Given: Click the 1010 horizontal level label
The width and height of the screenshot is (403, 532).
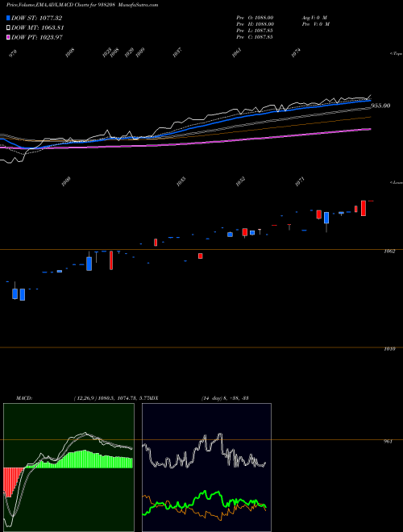Looking at the screenshot, I should click(389, 349).
